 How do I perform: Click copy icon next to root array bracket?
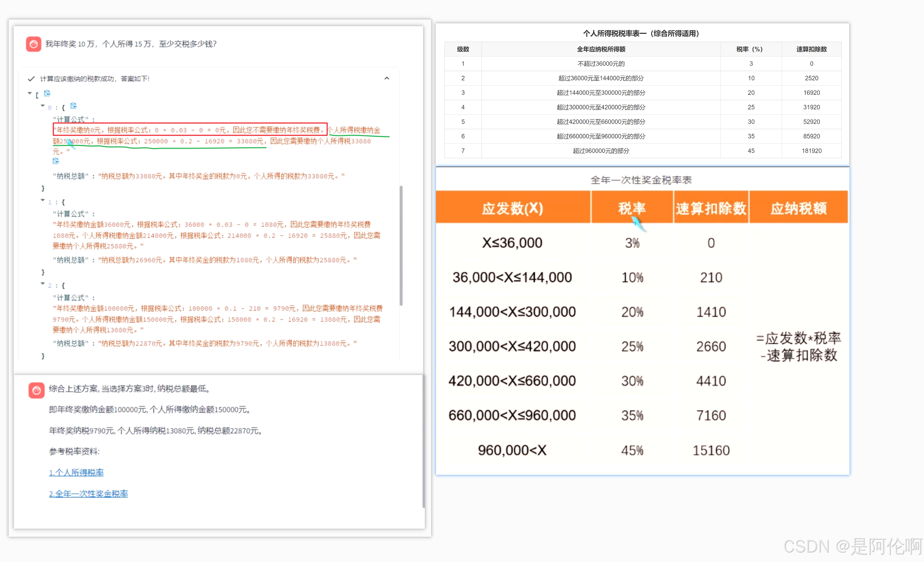tap(47, 93)
